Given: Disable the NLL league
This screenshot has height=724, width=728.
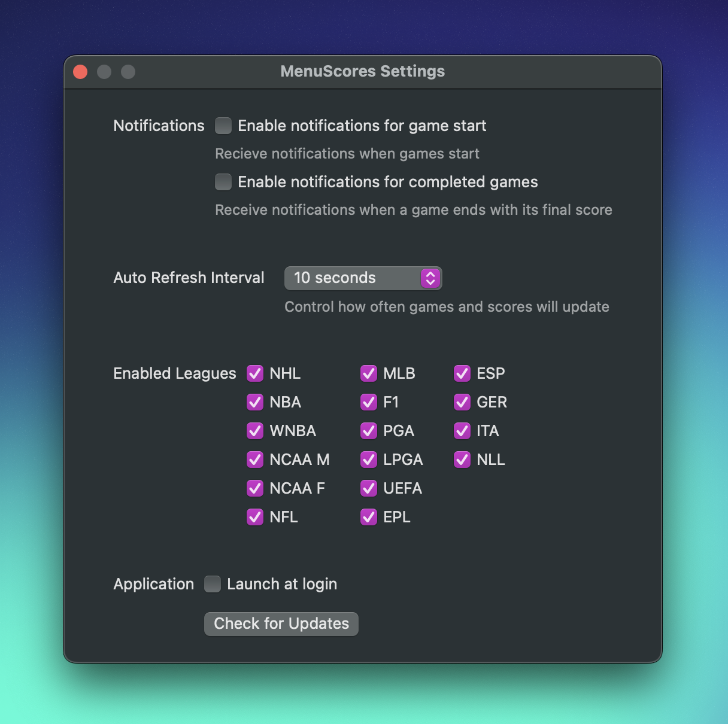Looking at the screenshot, I should (462, 460).
